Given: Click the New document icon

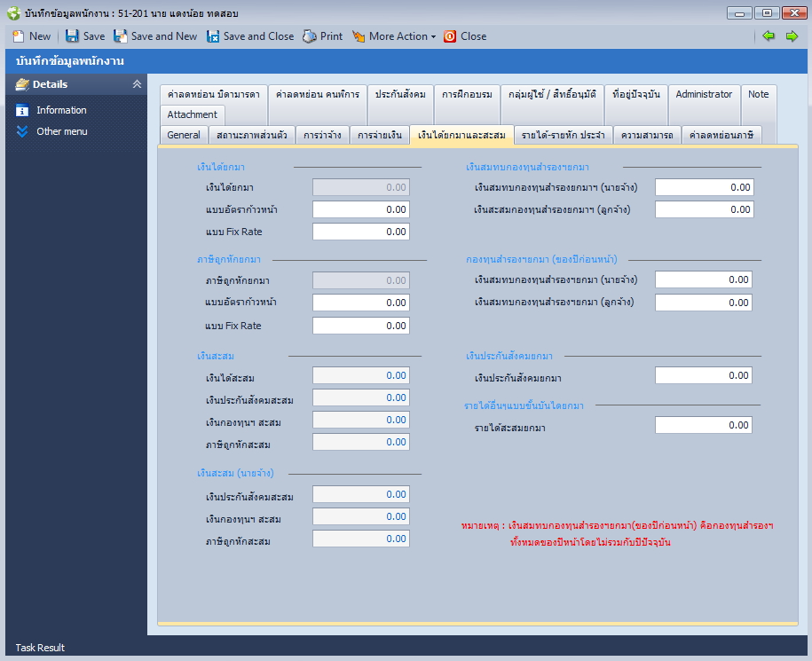Looking at the screenshot, I should coord(18,36).
